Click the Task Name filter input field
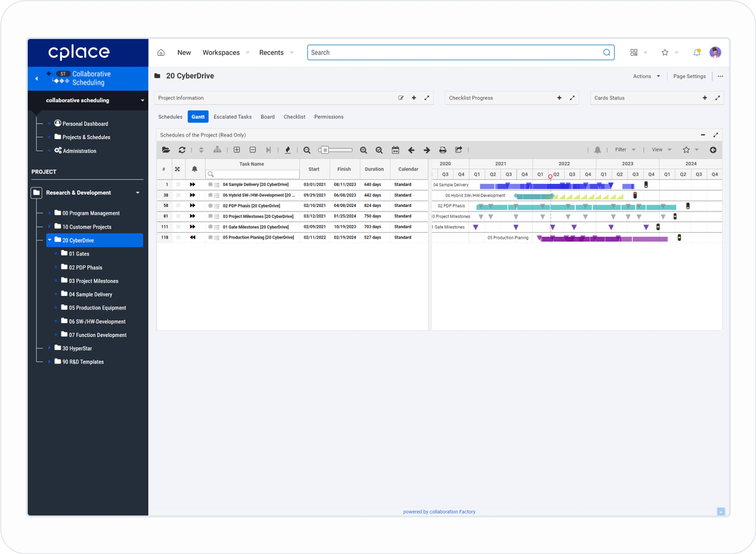The height and width of the screenshot is (554, 756). tap(255, 174)
